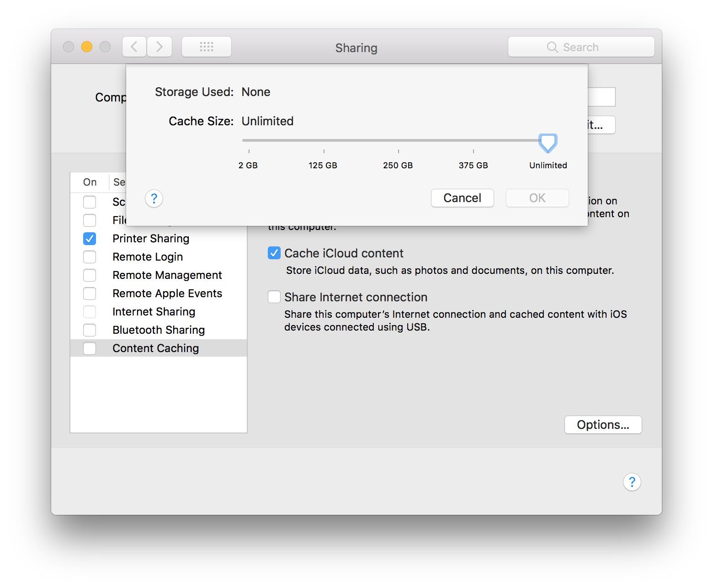Cancel the cache size dialog
713x588 pixels.
462,198
